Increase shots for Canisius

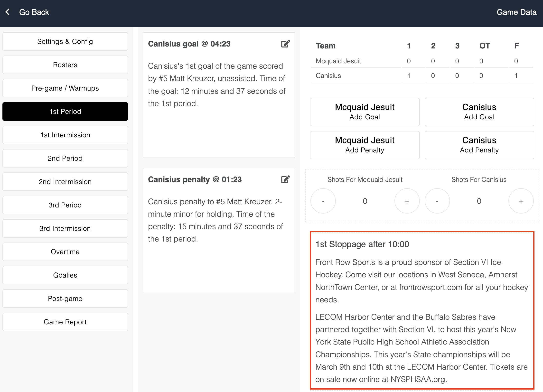[x=521, y=201]
